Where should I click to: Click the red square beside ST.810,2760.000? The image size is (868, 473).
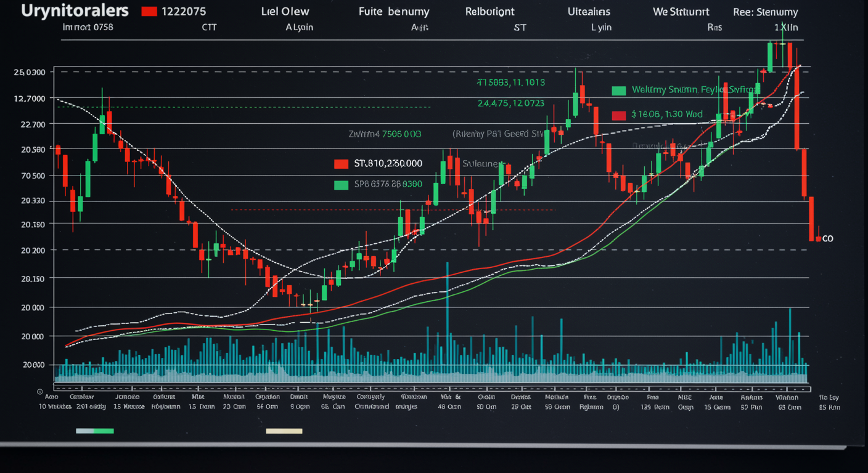(341, 164)
